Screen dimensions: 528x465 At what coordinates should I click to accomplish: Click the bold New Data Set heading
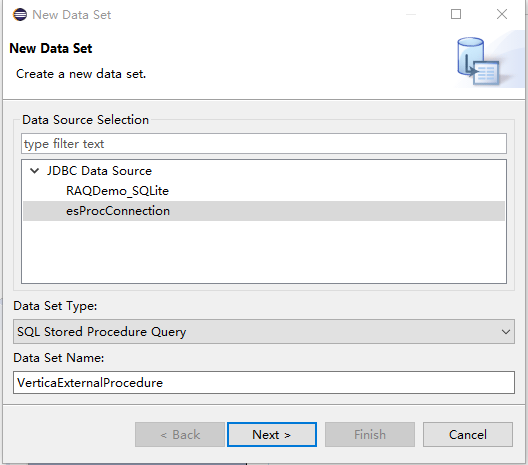point(51,48)
